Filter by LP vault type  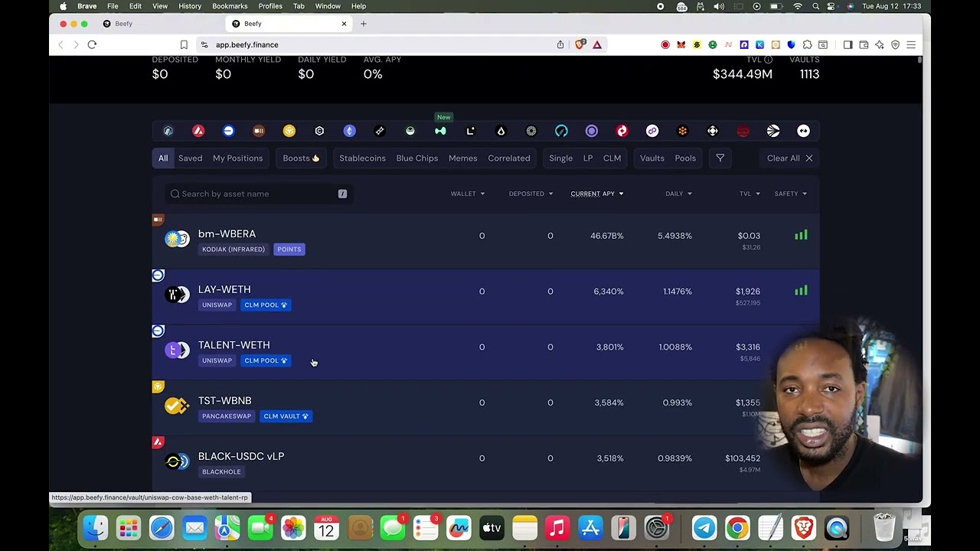click(588, 158)
